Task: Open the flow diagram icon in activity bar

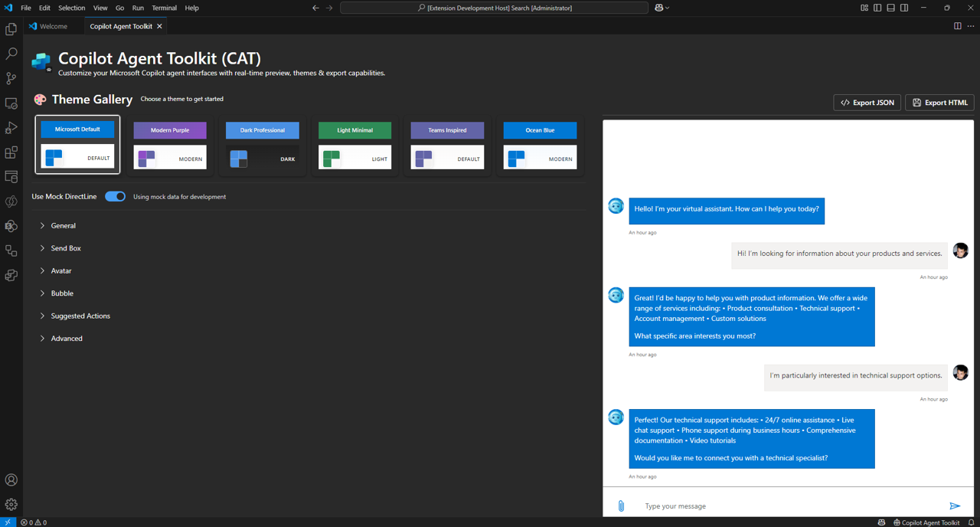Action: tap(11, 250)
